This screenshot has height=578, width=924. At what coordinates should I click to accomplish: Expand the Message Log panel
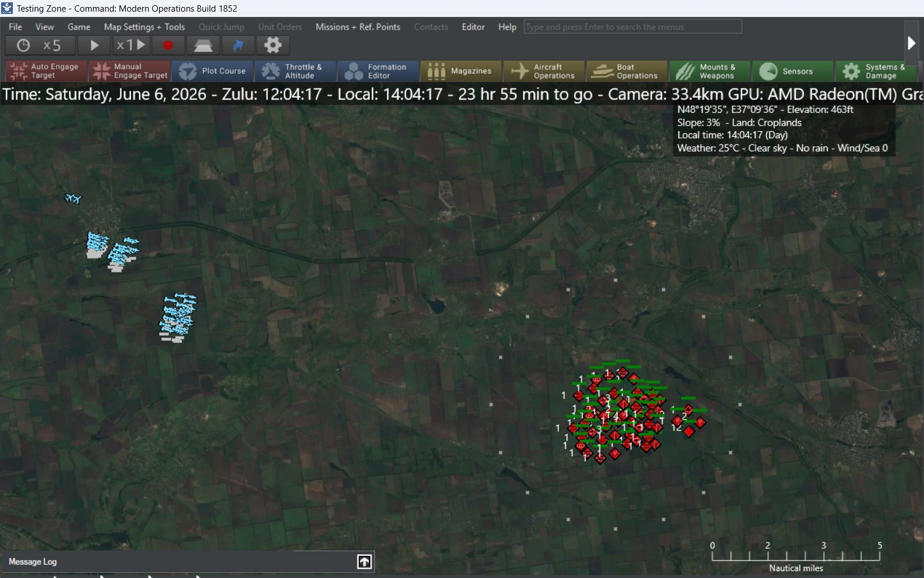tap(364, 562)
